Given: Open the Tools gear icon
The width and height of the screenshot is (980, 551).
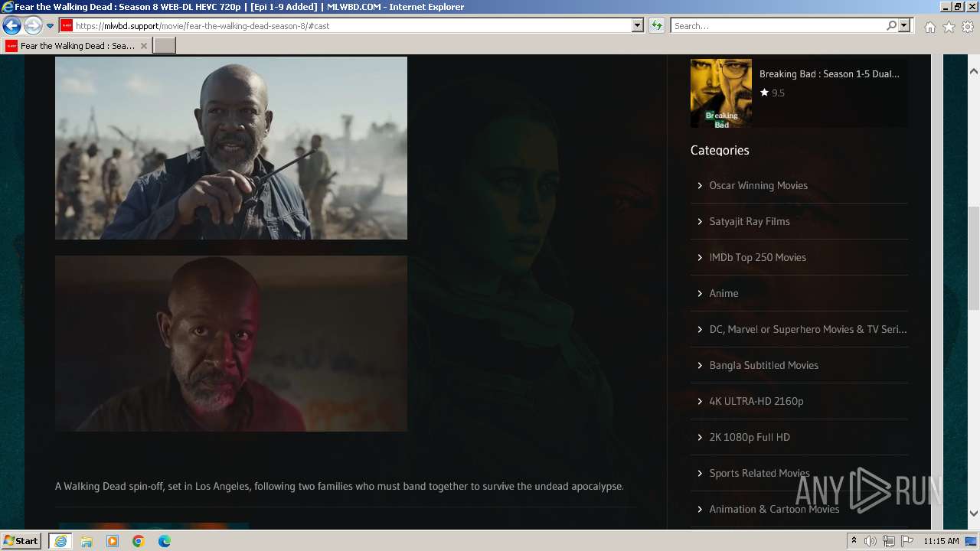Looking at the screenshot, I should click(968, 27).
